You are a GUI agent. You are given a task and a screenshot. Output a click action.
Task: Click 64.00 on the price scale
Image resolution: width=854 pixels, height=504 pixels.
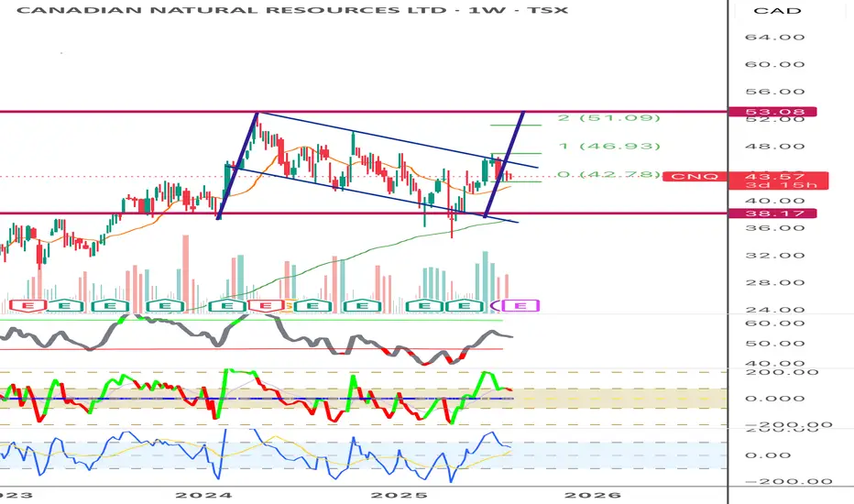tap(774, 37)
